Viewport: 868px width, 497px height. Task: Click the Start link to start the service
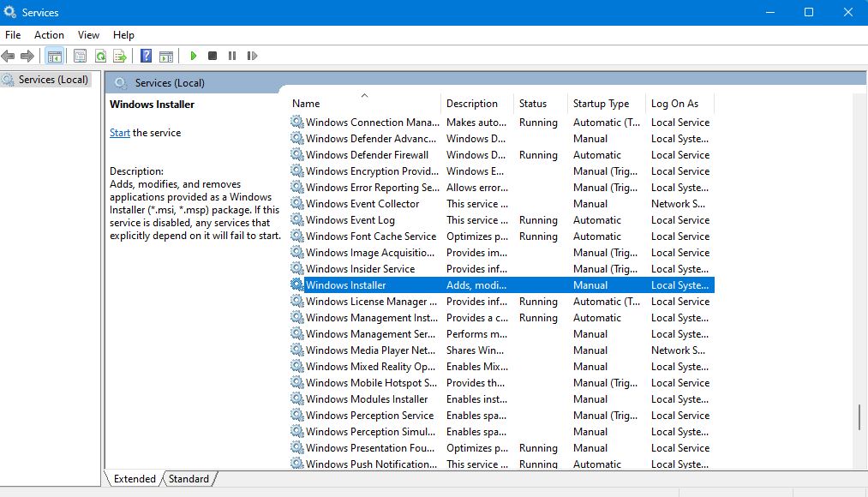pyautogui.click(x=120, y=133)
